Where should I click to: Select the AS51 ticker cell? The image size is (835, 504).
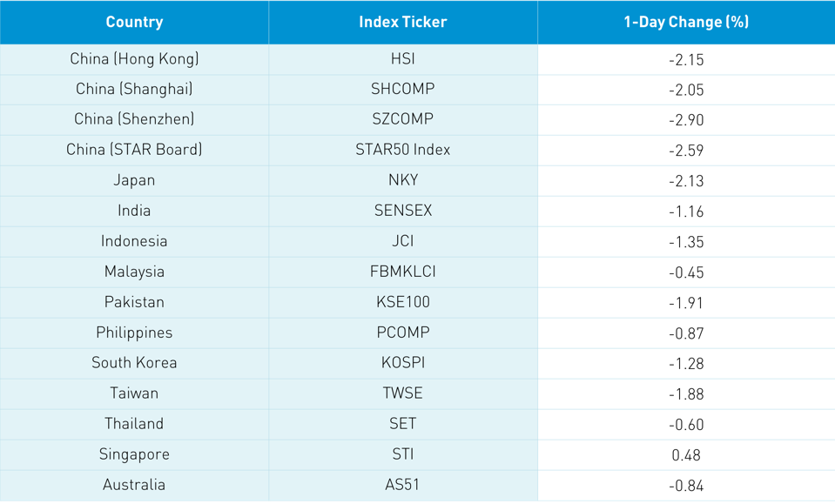pos(403,485)
